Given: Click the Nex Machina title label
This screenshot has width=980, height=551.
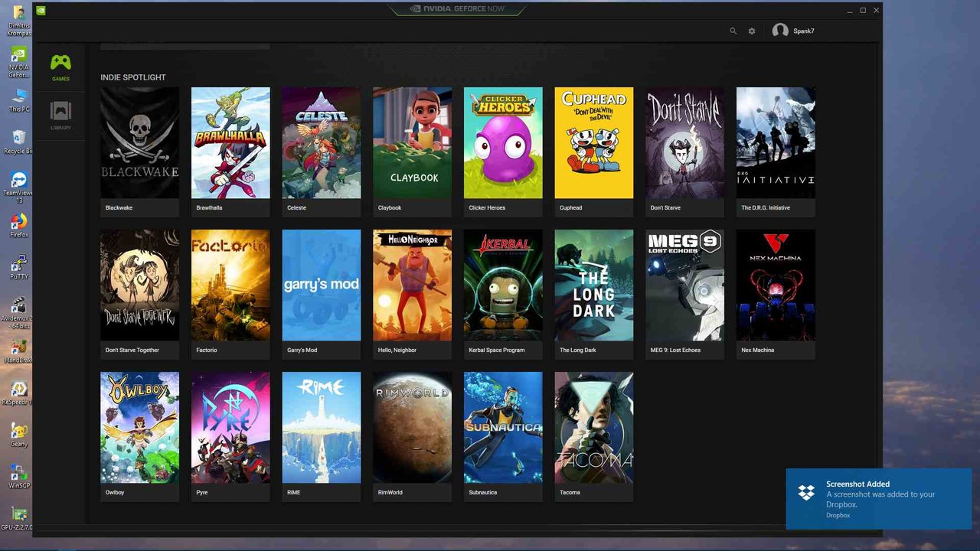Looking at the screenshot, I should click(758, 350).
